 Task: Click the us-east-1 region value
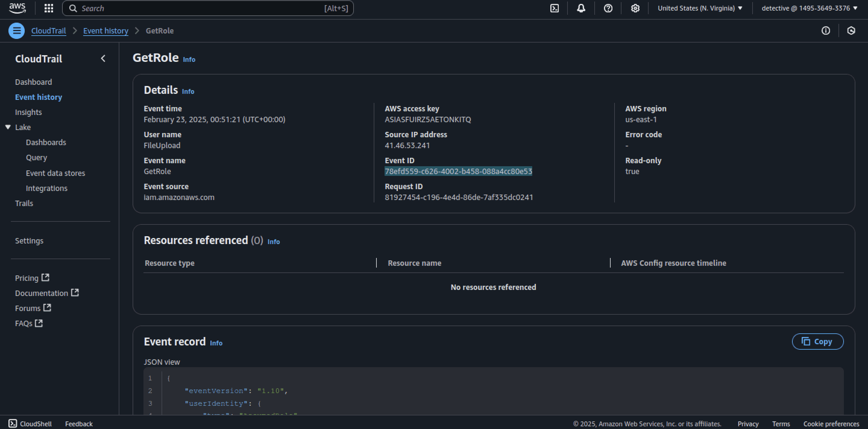coord(641,119)
